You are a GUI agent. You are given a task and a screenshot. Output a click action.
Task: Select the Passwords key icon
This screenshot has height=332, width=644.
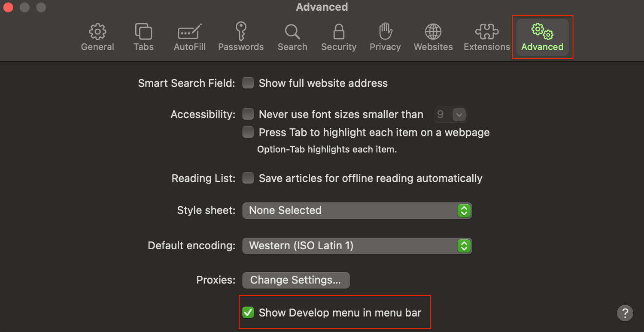coord(241,38)
